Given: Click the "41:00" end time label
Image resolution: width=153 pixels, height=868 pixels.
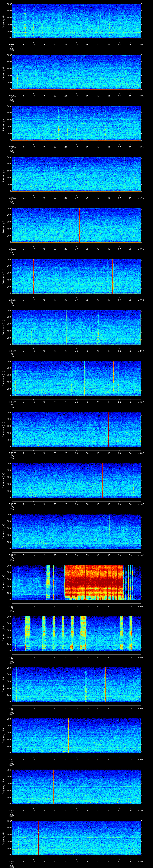Looking at the screenshot, I should pos(141,504).
